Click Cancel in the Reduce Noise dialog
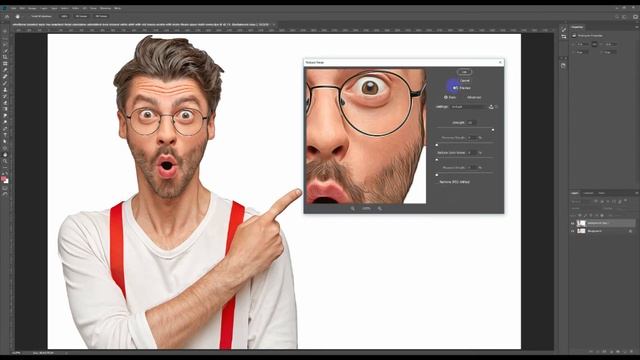The image size is (640, 360). (x=464, y=80)
